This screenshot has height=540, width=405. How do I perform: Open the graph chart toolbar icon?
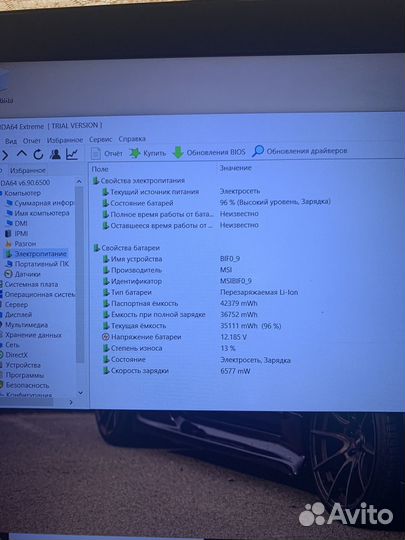[x=72, y=154]
